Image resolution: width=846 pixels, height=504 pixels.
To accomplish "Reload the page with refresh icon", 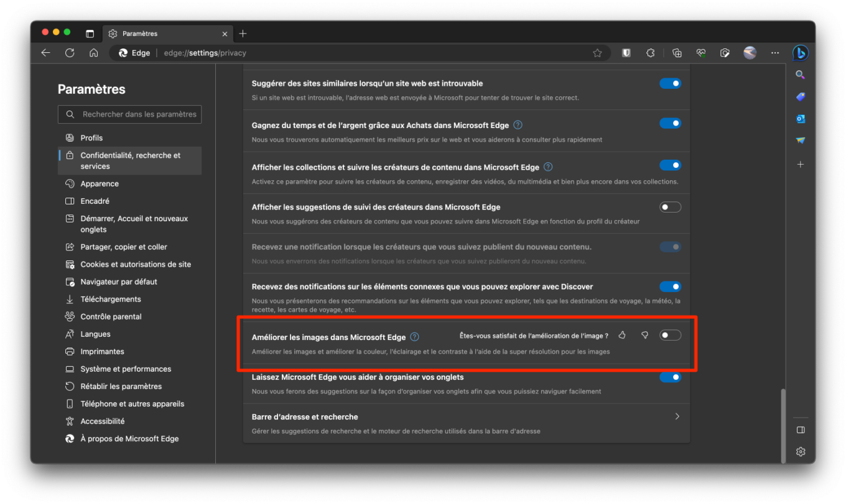I will pyautogui.click(x=70, y=53).
